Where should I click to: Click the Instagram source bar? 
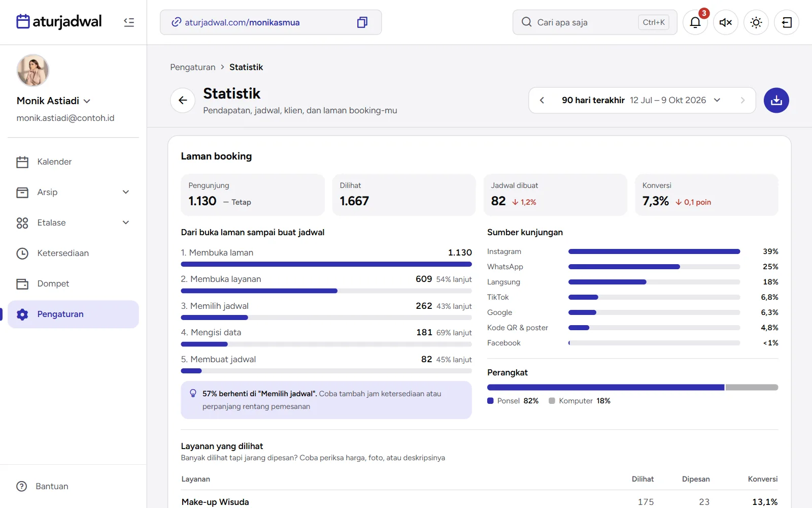click(x=654, y=251)
